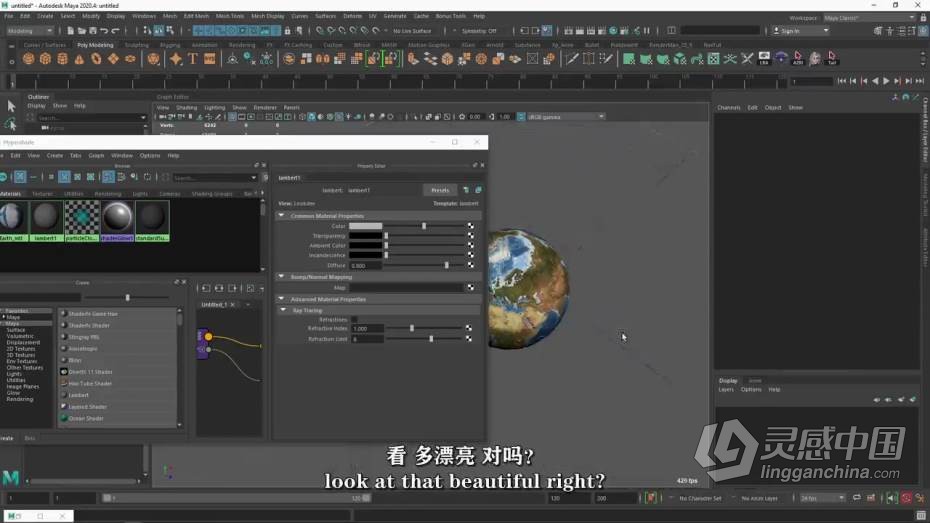Click the Bump Map checker button

point(470,288)
